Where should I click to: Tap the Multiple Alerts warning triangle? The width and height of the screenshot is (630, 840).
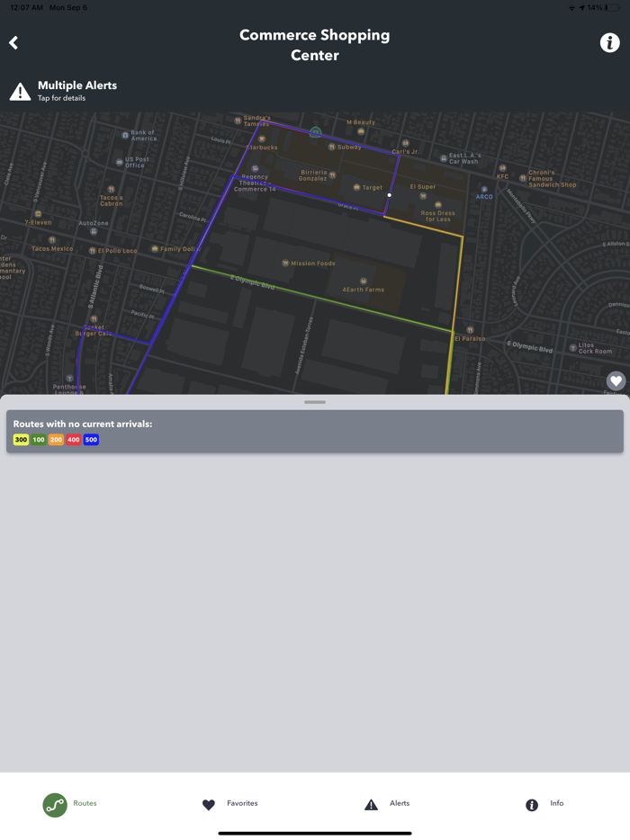coord(20,92)
